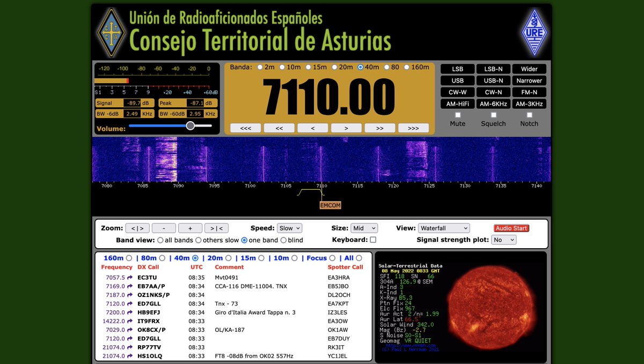Click Audio Start button
The width and height of the screenshot is (644, 364).
point(511,228)
